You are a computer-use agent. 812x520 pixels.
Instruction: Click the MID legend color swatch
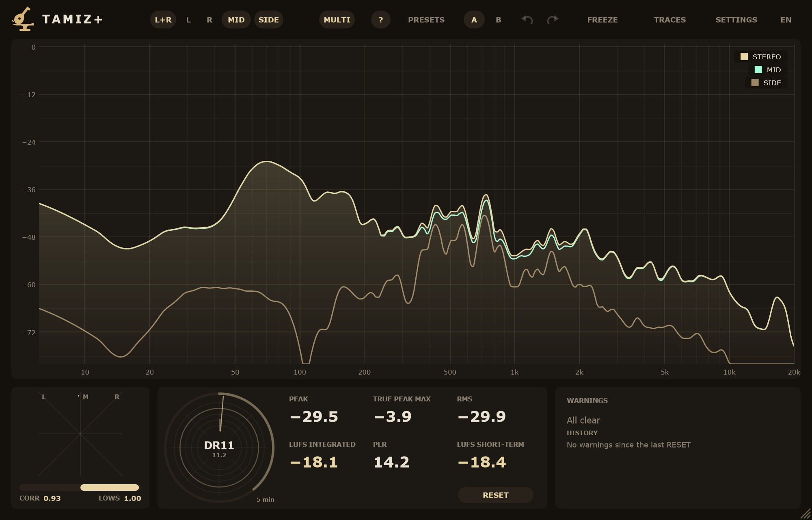(x=758, y=69)
